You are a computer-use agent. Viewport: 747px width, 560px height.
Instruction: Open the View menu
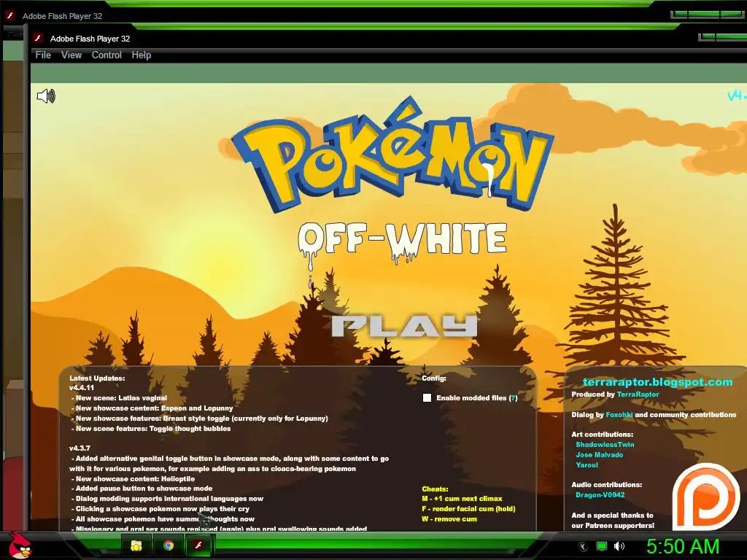(71, 55)
